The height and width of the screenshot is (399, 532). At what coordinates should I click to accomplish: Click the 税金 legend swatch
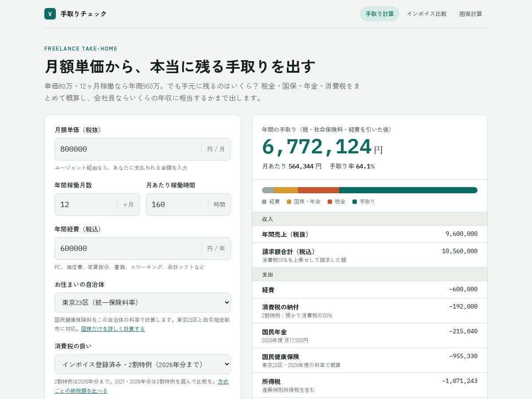click(330, 202)
